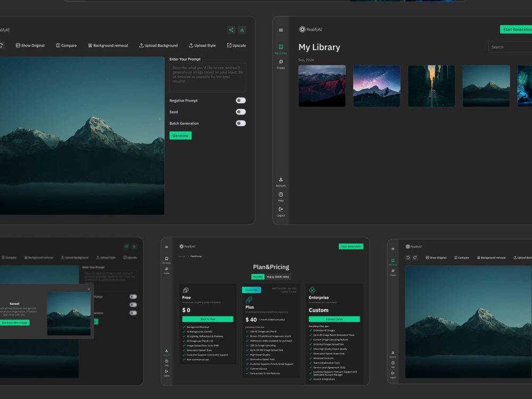Click the Contact Sales button
This screenshot has width=532, height=399.
pyautogui.click(x=334, y=319)
